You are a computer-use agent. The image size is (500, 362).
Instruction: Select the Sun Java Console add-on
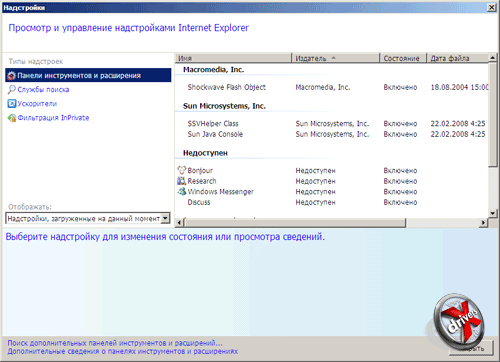coord(215,134)
